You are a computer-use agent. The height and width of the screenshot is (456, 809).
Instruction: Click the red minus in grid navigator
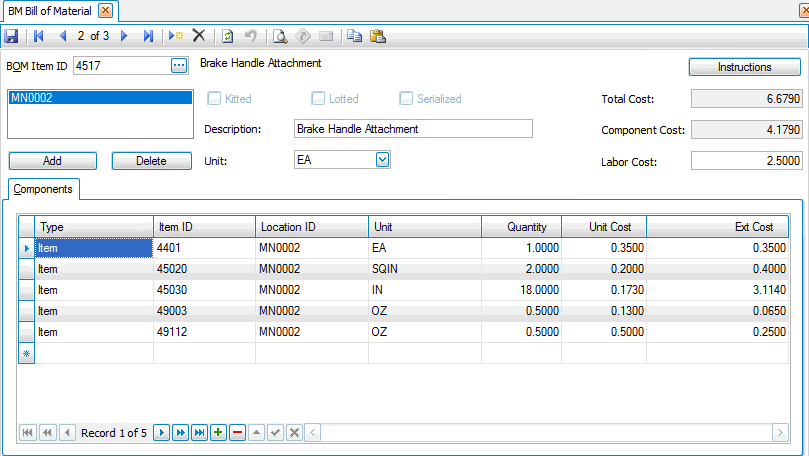(x=236, y=432)
